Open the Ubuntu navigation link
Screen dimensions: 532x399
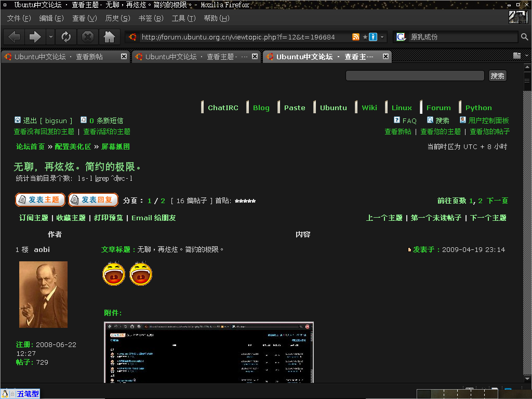(333, 108)
